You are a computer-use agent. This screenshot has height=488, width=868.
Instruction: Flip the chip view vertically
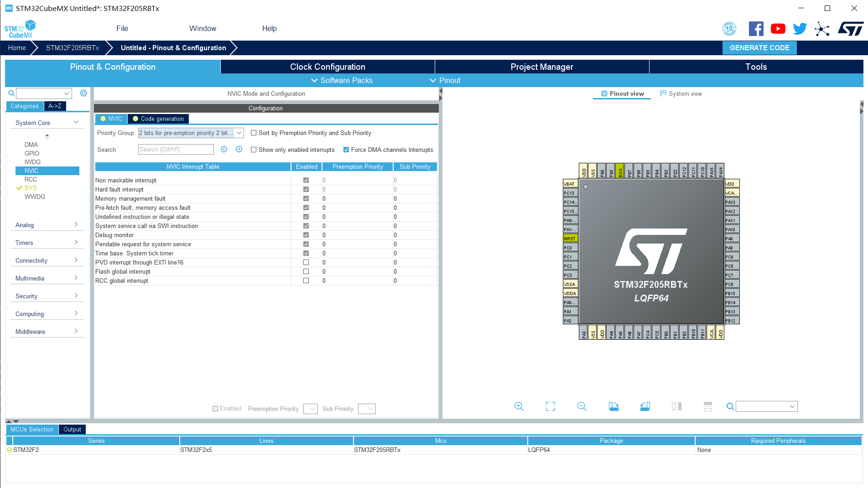(x=708, y=406)
